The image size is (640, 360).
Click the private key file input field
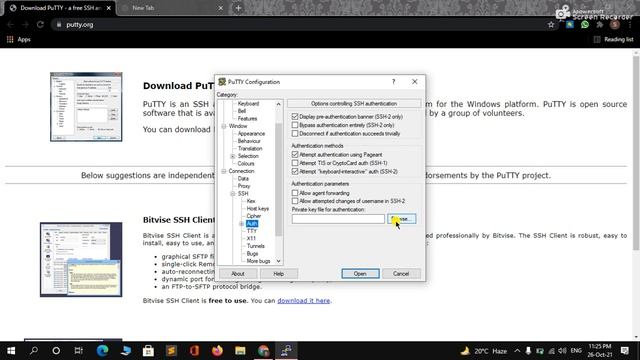[x=338, y=219]
